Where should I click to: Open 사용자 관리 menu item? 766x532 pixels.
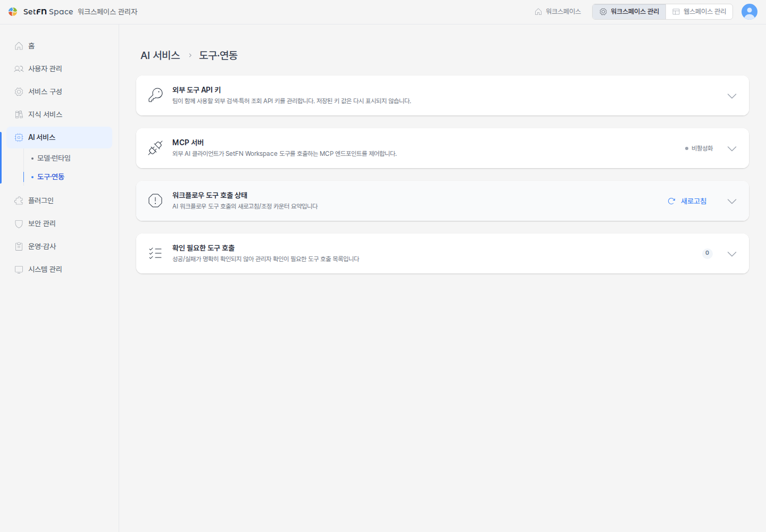(x=59, y=69)
